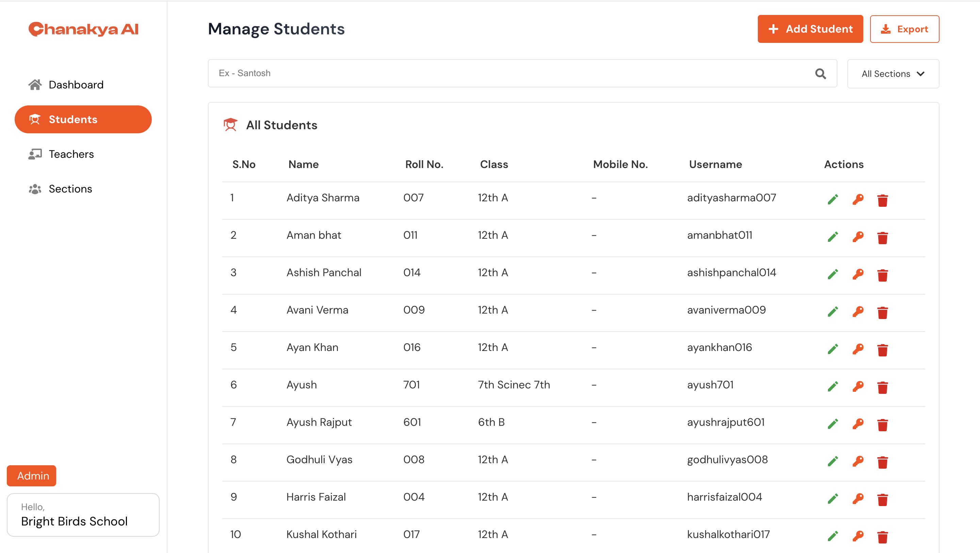Screen dimensions: 980x553
Task: Click the S.No column header
Action: pos(244,164)
